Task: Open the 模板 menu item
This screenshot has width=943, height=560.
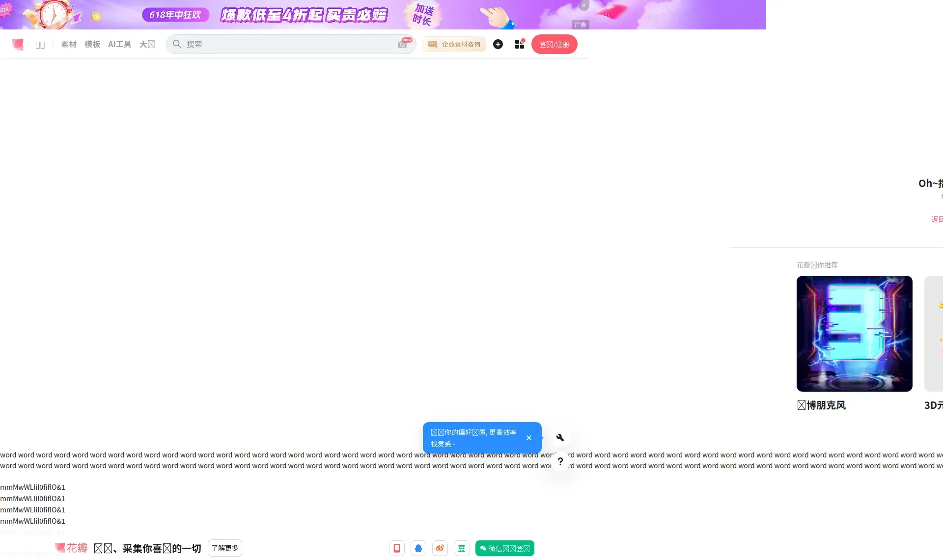Action: 92,44
